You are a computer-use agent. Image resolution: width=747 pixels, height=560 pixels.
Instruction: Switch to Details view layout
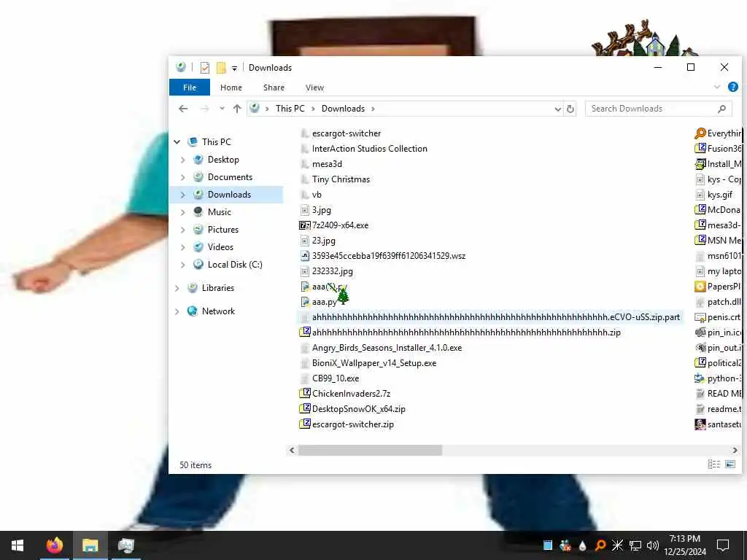point(713,464)
